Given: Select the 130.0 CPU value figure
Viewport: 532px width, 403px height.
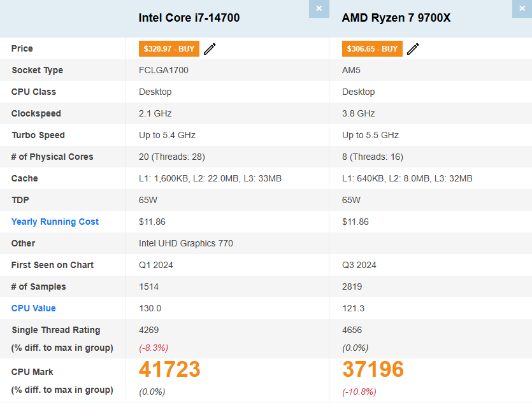Looking at the screenshot, I should [x=150, y=308].
